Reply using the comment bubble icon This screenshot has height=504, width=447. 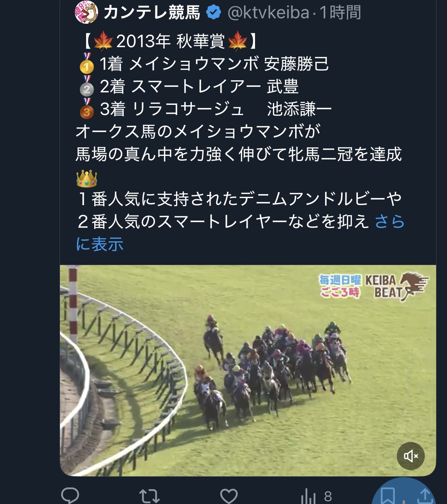coord(70,496)
